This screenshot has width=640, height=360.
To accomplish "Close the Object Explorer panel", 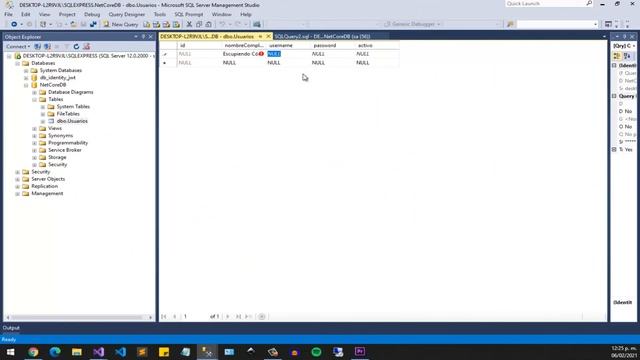I will coord(151,37).
